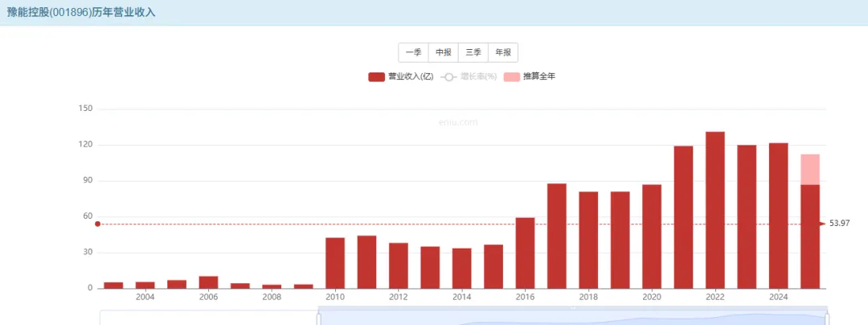
Task: Click the left data zoom slider handle
Action: [x=319, y=319]
